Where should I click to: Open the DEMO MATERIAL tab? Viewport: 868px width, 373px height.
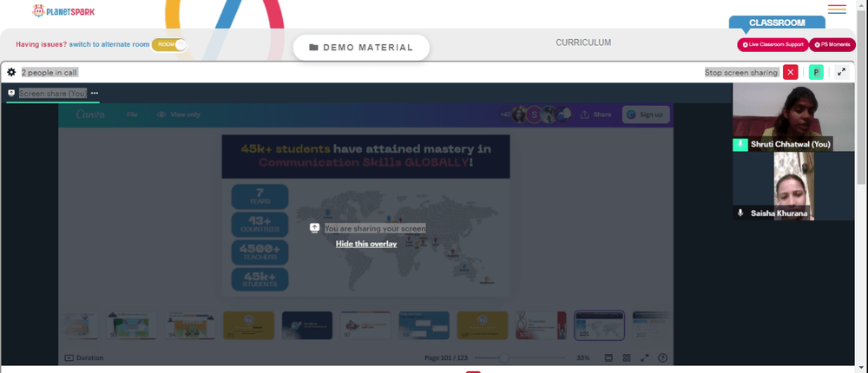361,48
